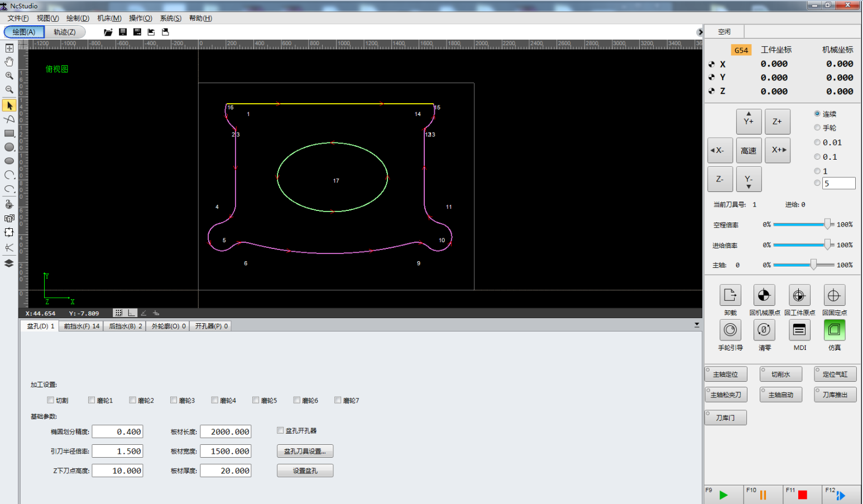Open the 机床(M) menu
863x504 pixels.
coord(109,18)
